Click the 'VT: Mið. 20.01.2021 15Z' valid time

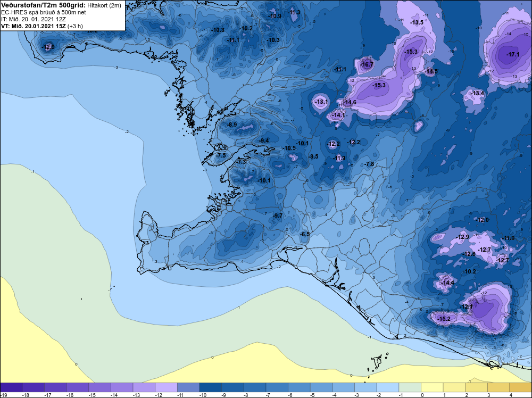click(34, 26)
